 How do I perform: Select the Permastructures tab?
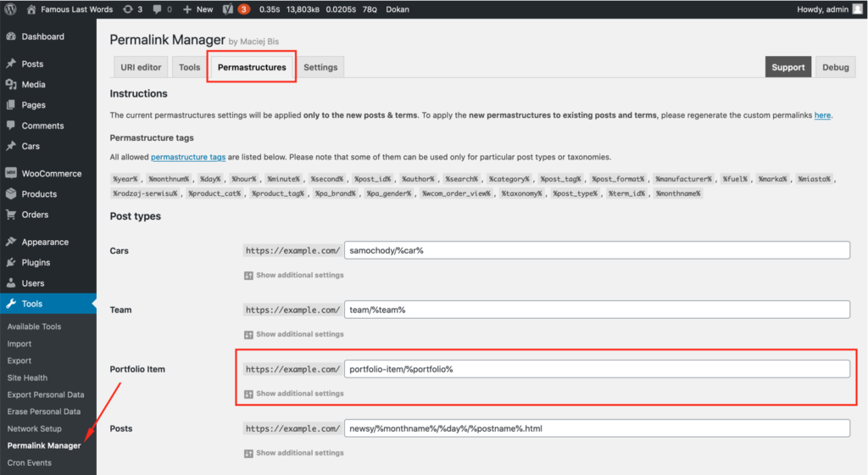tap(252, 67)
